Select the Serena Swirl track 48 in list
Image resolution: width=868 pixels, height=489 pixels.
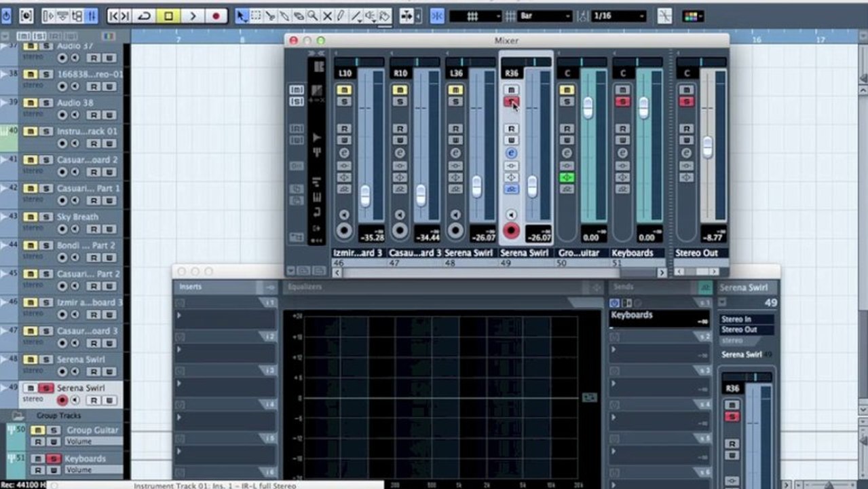tap(81, 359)
